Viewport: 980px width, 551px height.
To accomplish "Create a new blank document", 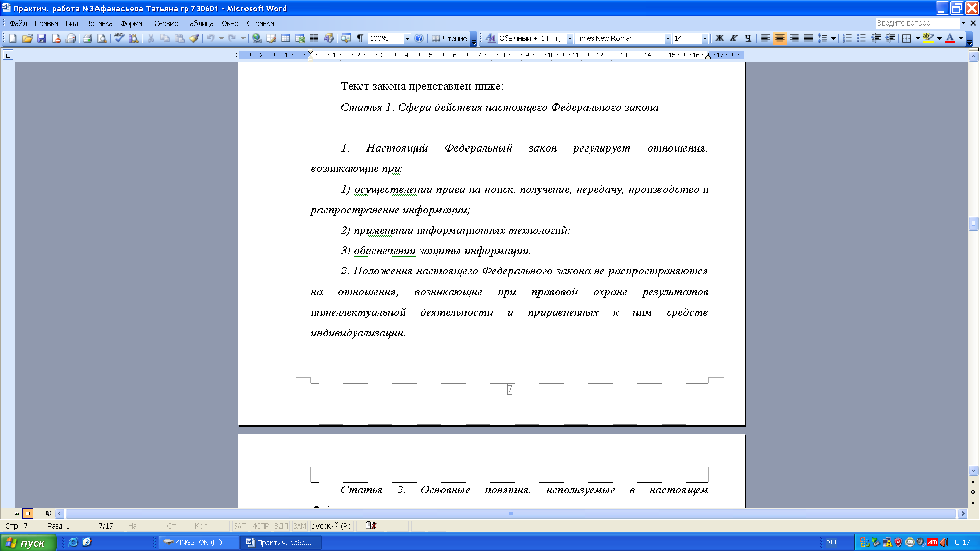I will [x=13, y=38].
